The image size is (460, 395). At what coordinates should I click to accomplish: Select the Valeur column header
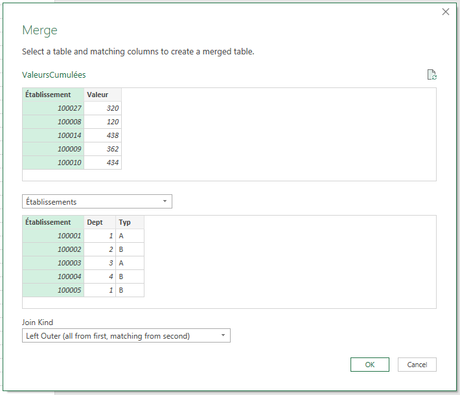103,95
